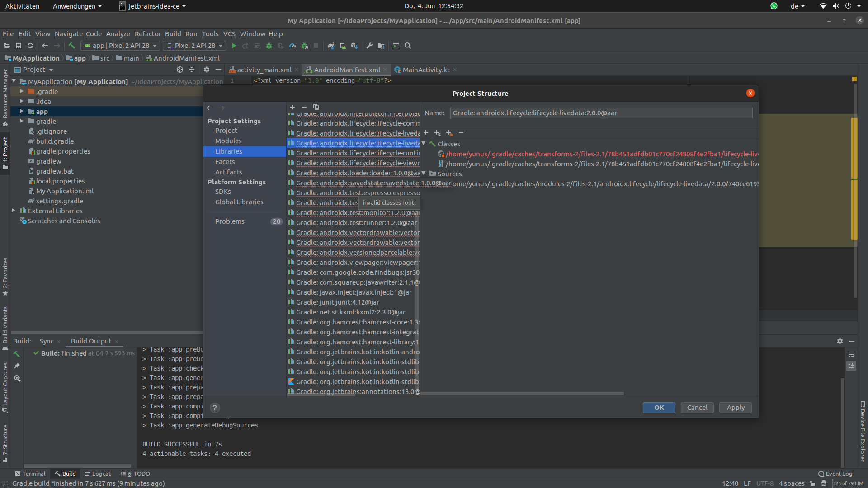Open Problems list with 20 issues

pyautogui.click(x=245, y=221)
